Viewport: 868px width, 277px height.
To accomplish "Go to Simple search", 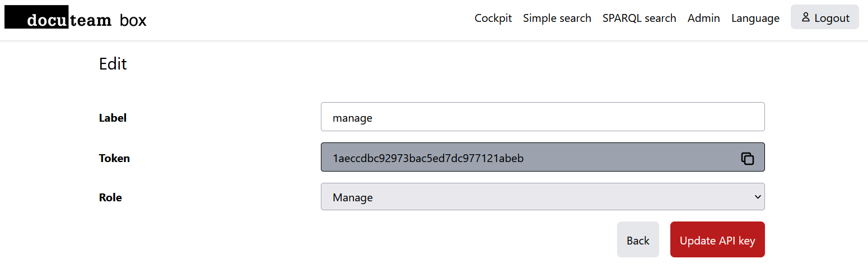I will (557, 18).
